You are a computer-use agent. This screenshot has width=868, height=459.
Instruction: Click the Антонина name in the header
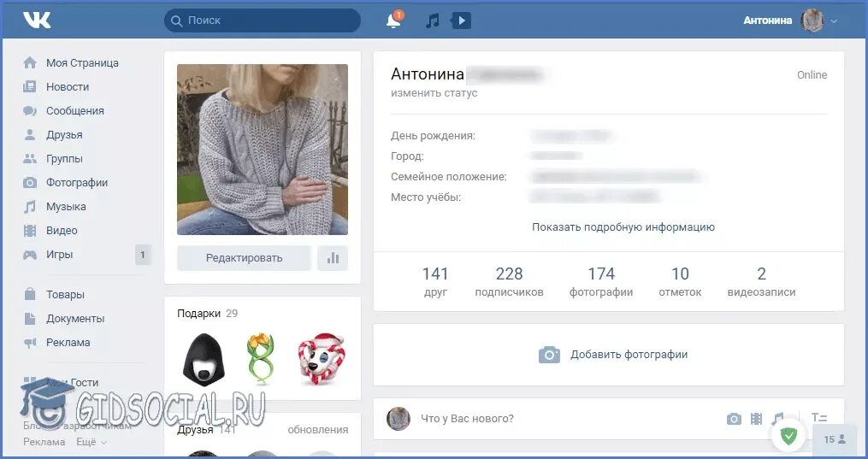767,21
